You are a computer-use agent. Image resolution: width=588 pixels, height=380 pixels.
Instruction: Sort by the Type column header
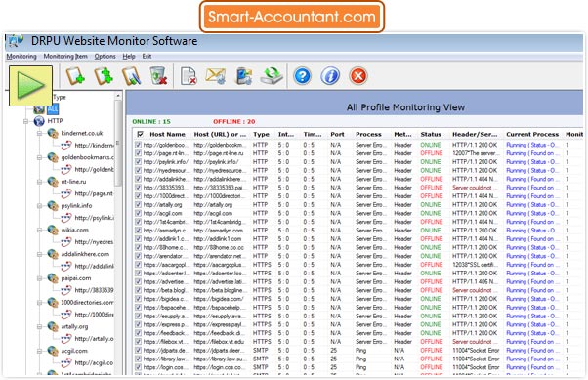pos(261,134)
